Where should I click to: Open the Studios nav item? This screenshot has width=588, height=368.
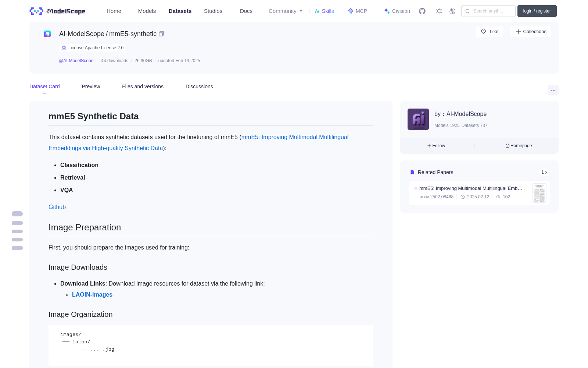[213, 11]
